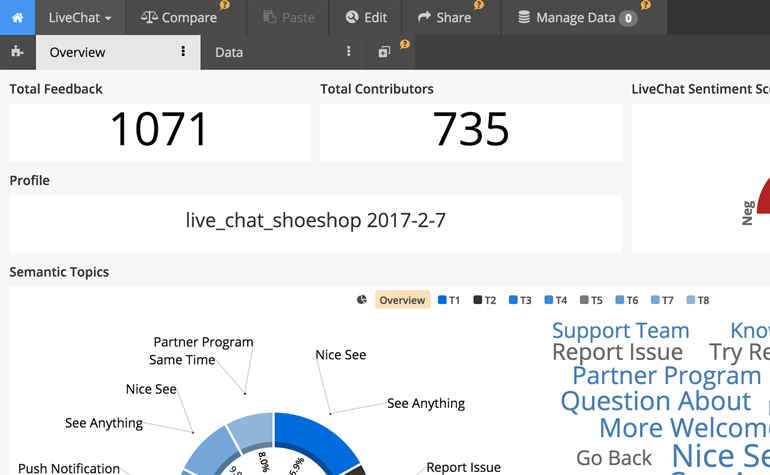Image resolution: width=770 pixels, height=475 pixels.
Task: Click the Paste button
Action: pyautogui.click(x=289, y=18)
